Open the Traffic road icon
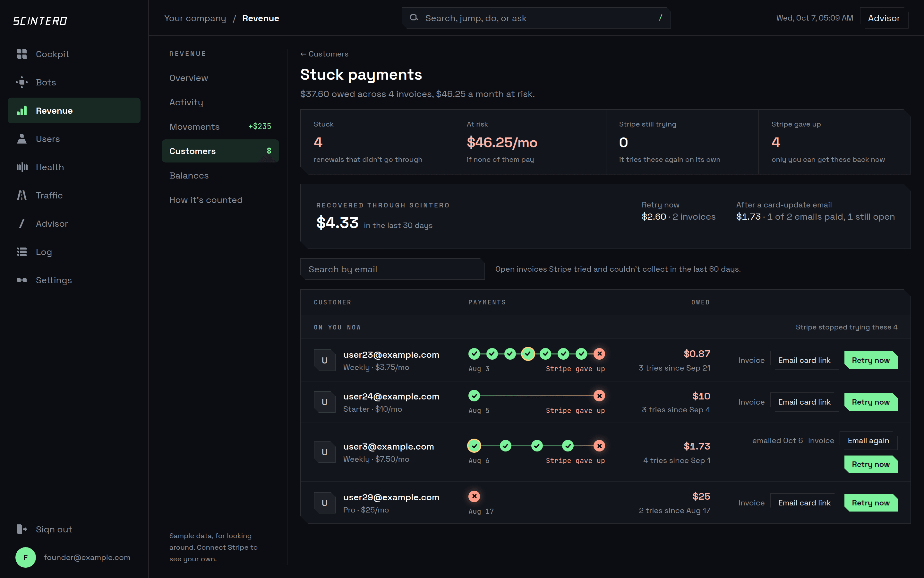Viewport: 924px width, 578px height. [22, 195]
